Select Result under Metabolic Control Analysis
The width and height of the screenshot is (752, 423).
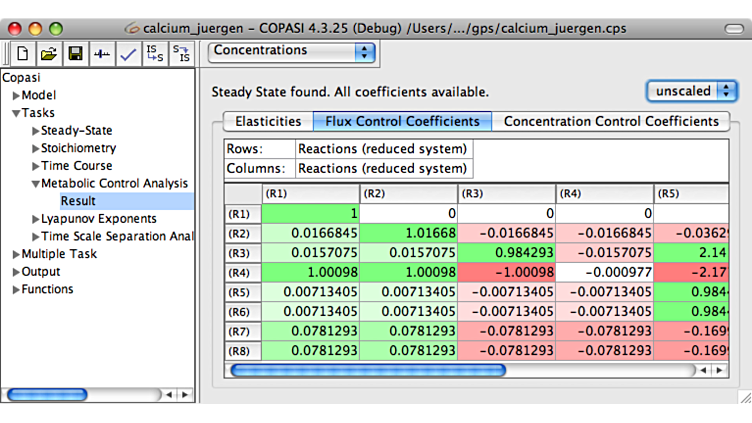tap(78, 201)
